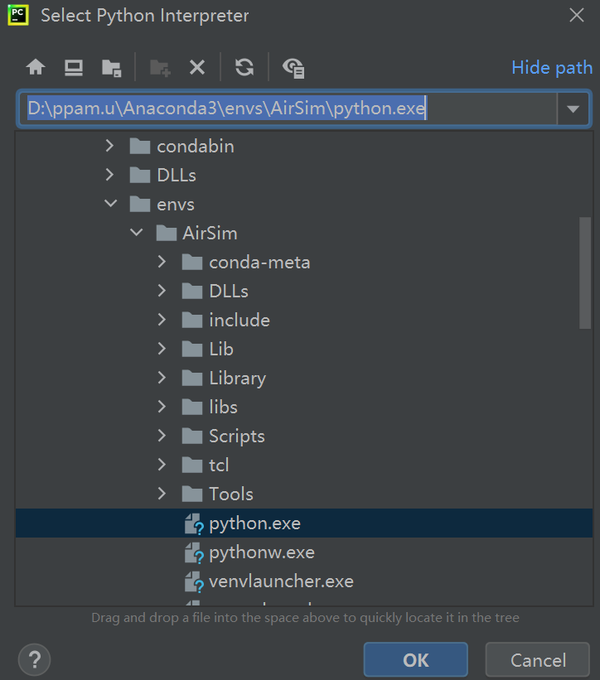This screenshot has width=600, height=680.
Task: Select venvlauncher.exe file
Action: (280, 581)
